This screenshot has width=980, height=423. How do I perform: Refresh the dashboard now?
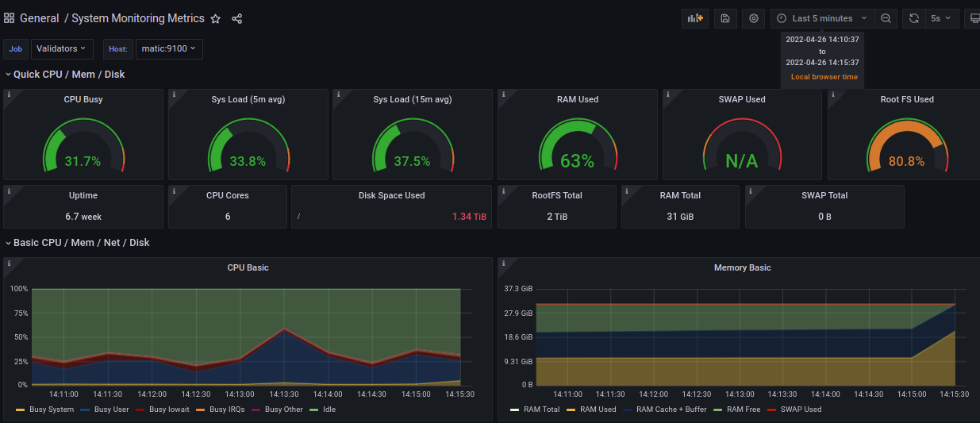pos(914,18)
